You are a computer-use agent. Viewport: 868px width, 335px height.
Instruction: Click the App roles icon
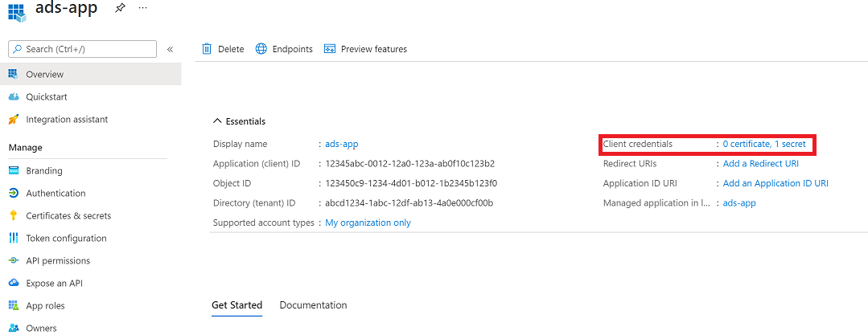pyautogui.click(x=13, y=306)
